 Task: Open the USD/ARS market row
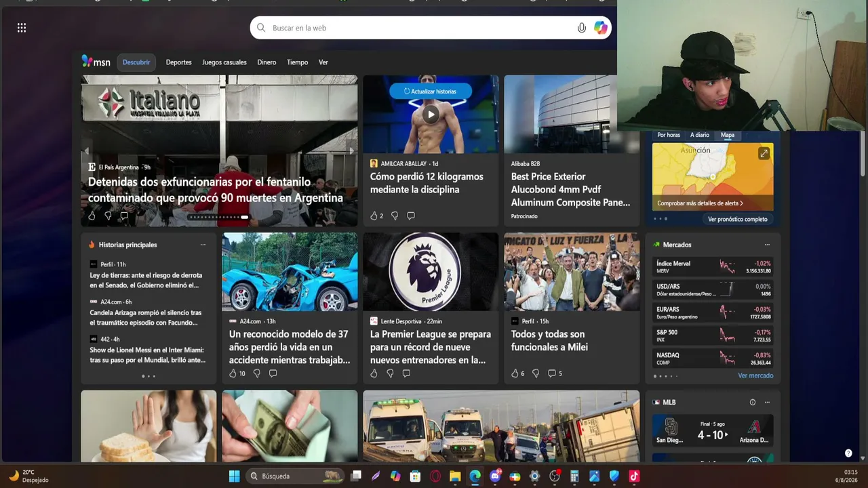coord(713,290)
